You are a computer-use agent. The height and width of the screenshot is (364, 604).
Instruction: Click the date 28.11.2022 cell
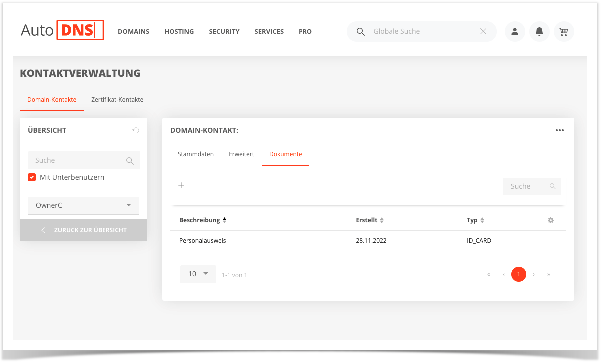click(371, 241)
